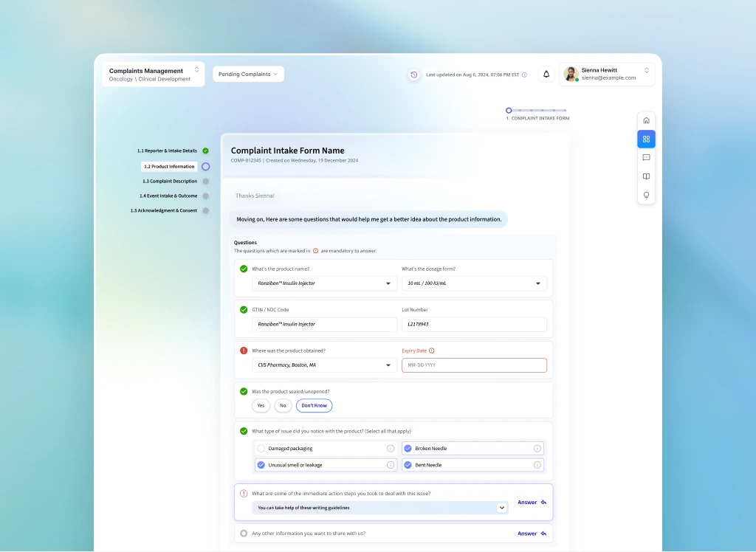Go to 1.4 Event Intake & Outcome step

tap(168, 196)
